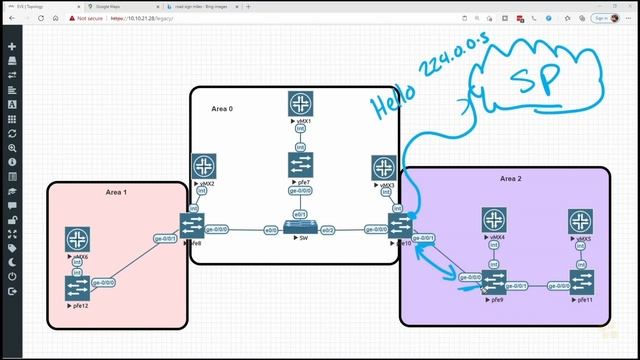Image resolution: width=640 pixels, height=360 pixels.
Task: Select the SW switch node
Action: (300, 227)
